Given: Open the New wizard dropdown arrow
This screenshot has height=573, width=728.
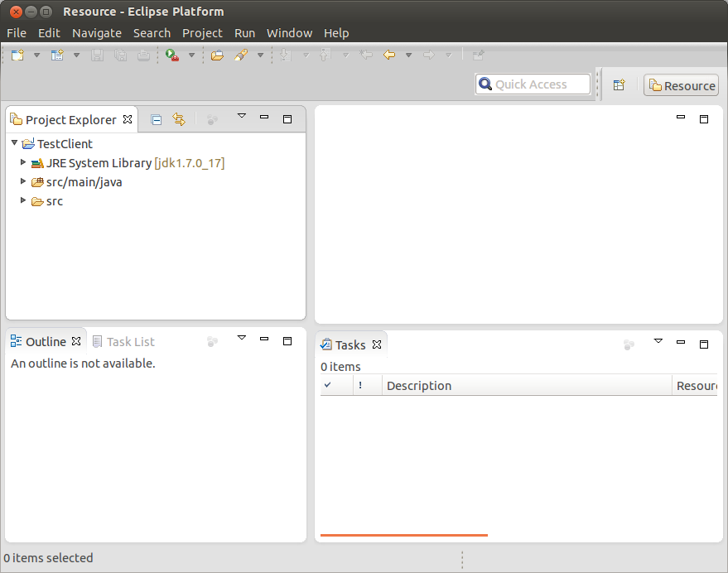Looking at the screenshot, I should 36,55.
